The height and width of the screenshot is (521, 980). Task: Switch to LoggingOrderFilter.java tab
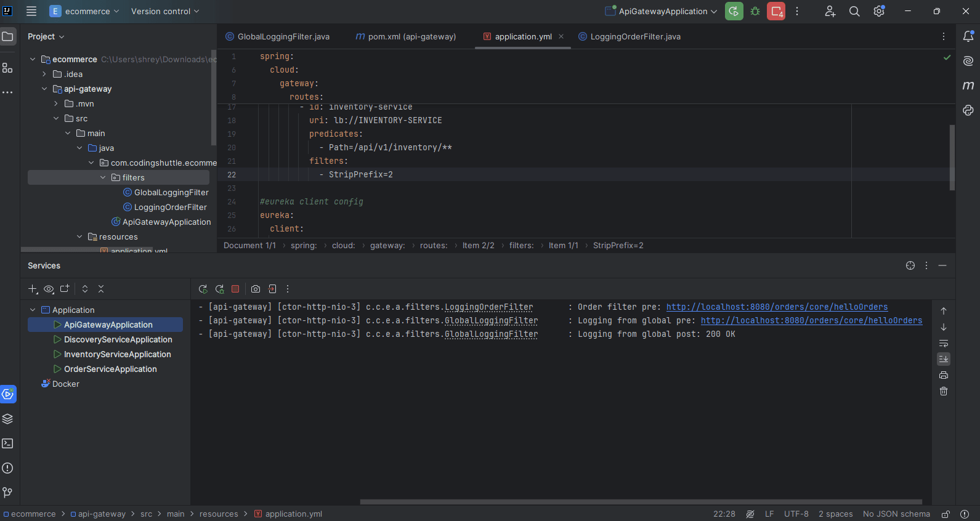click(630, 36)
